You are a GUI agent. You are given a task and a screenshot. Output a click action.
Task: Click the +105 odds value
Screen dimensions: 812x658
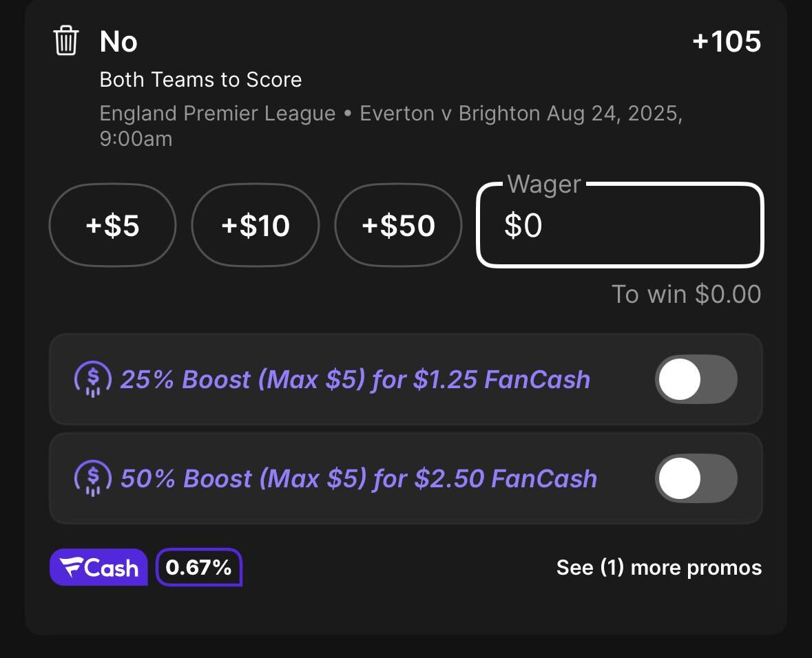tap(727, 41)
